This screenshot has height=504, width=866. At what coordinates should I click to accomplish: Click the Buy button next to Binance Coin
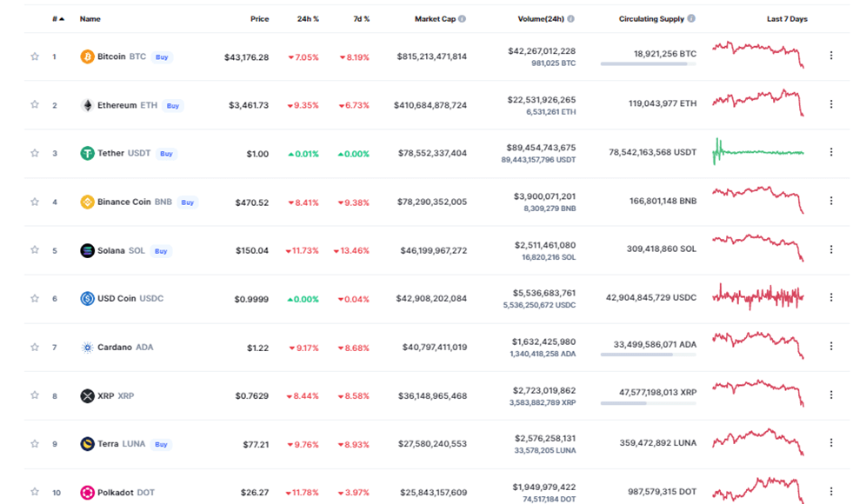[188, 202]
